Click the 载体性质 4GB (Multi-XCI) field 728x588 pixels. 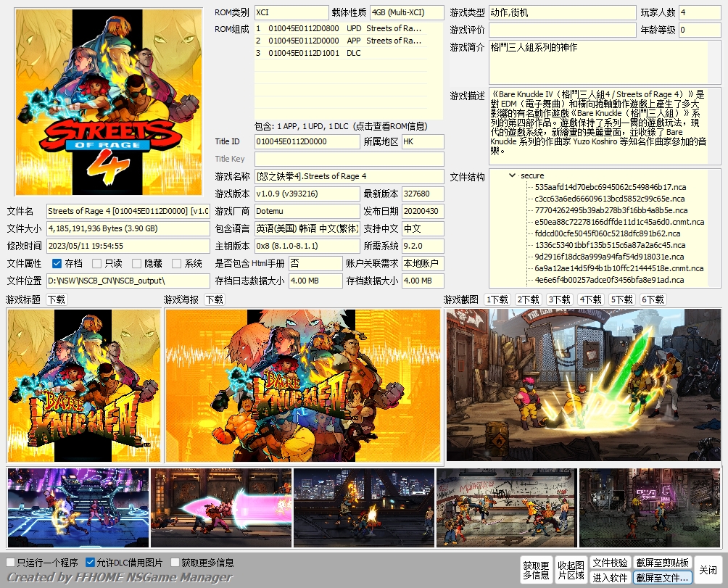point(407,12)
